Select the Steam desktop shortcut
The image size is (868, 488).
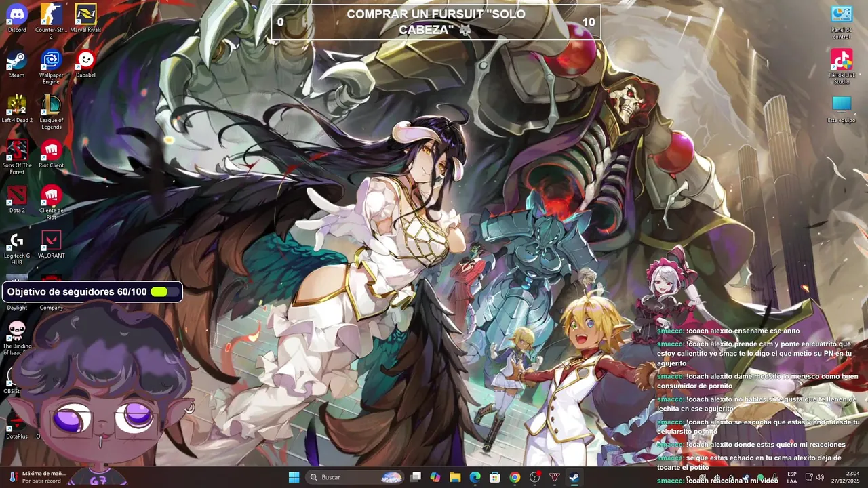[x=17, y=64]
